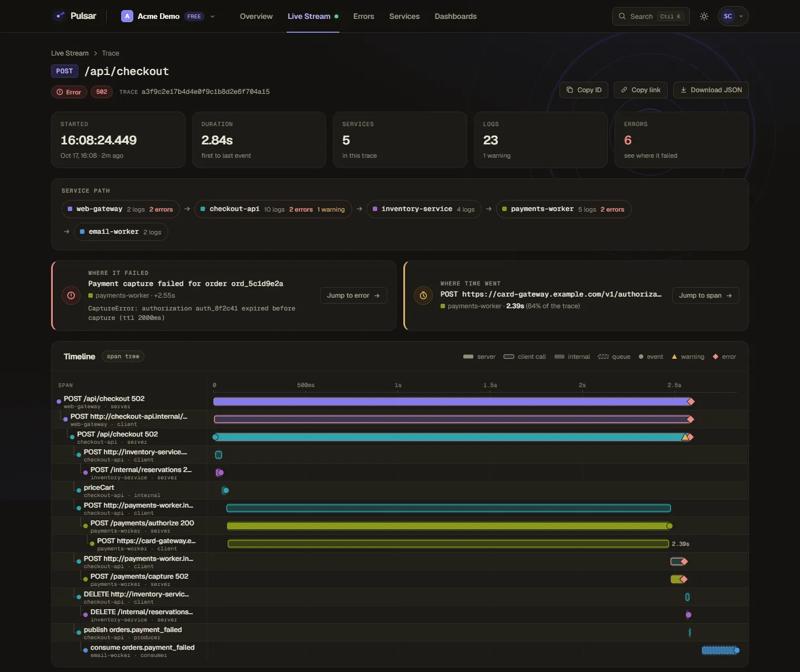This screenshot has height=672, width=800.
Task: Toggle the light/dark theme sun icon
Action: click(x=704, y=17)
